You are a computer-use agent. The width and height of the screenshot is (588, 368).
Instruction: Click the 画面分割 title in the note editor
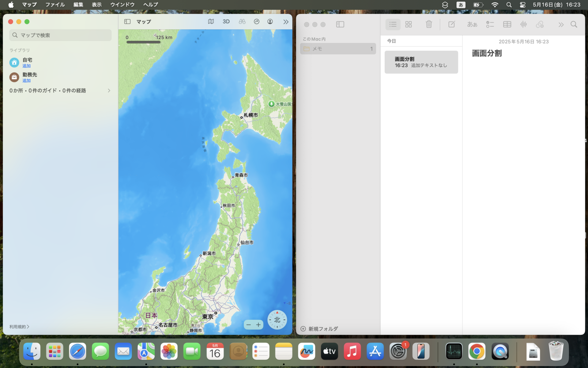point(487,53)
